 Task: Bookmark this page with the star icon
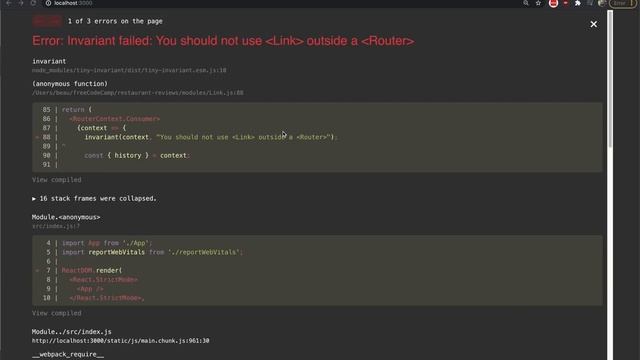point(538,3)
